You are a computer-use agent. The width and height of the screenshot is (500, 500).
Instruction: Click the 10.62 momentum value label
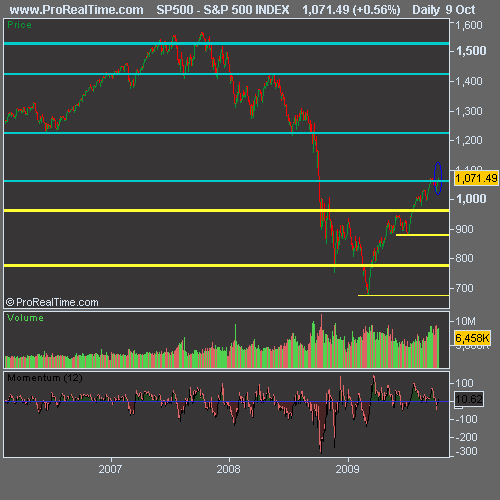[x=469, y=399]
